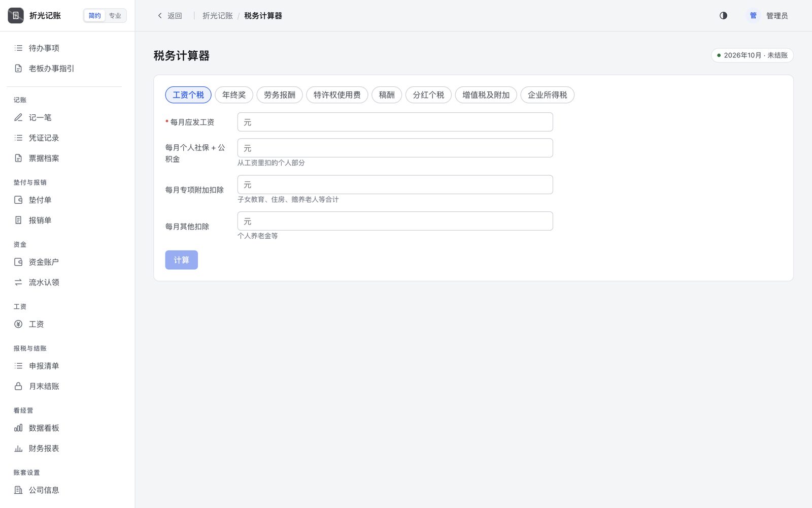Switch to 简约 mode

pos(95,16)
